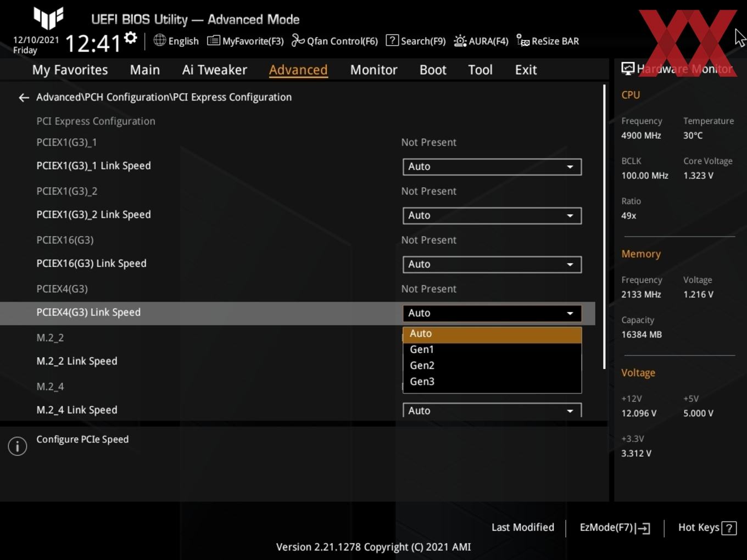The height and width of the screenshot is (560, 747).
Task: Open Qfan Control(F6)
Action: click(335, 41)
